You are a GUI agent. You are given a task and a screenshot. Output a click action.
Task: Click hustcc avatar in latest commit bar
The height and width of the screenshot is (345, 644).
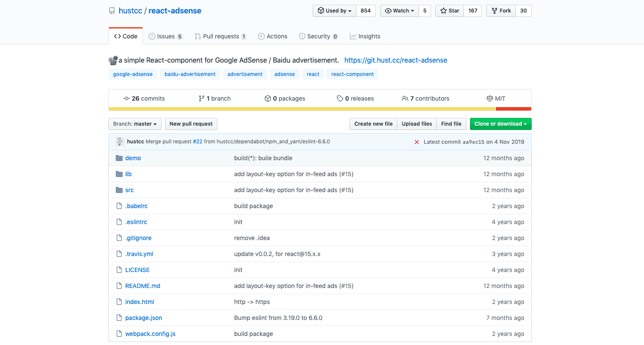pyautogui.click(x=120, y=142)
